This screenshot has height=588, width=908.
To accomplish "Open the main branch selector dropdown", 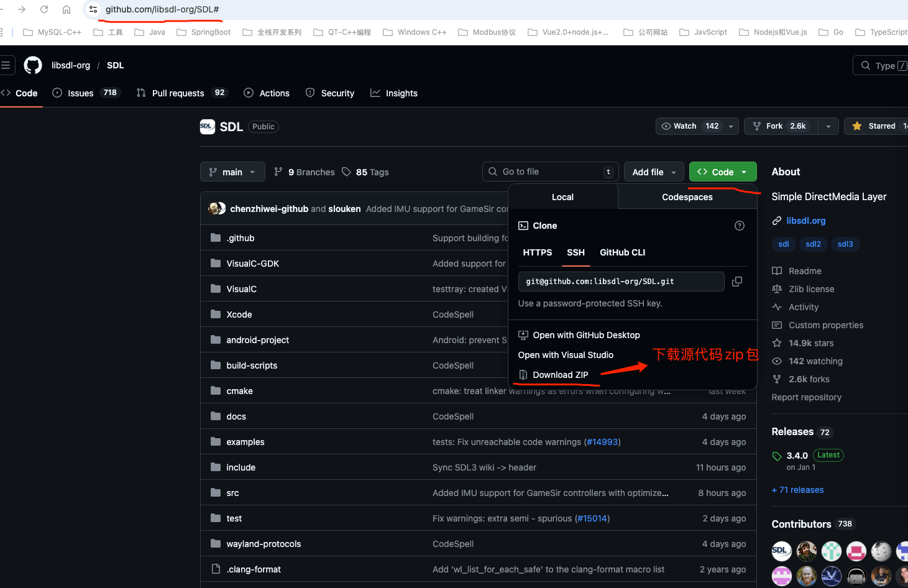I will (232, 172).
